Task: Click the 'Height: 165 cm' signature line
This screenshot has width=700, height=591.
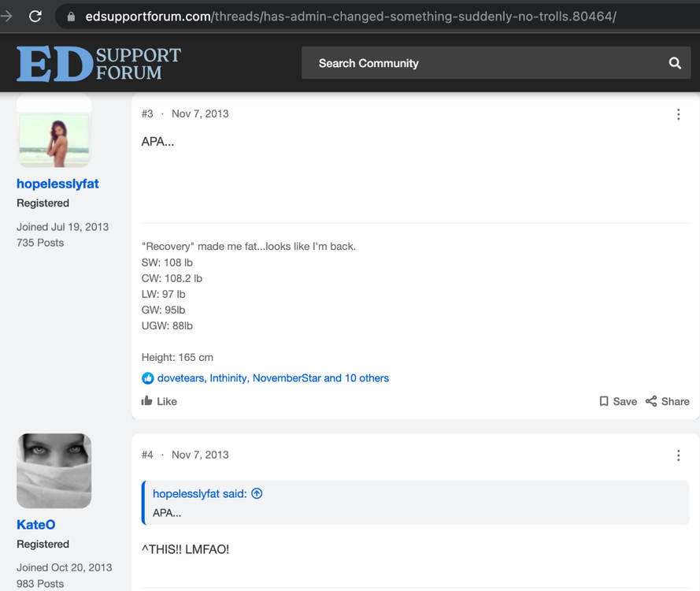Action: pos(177,358)
